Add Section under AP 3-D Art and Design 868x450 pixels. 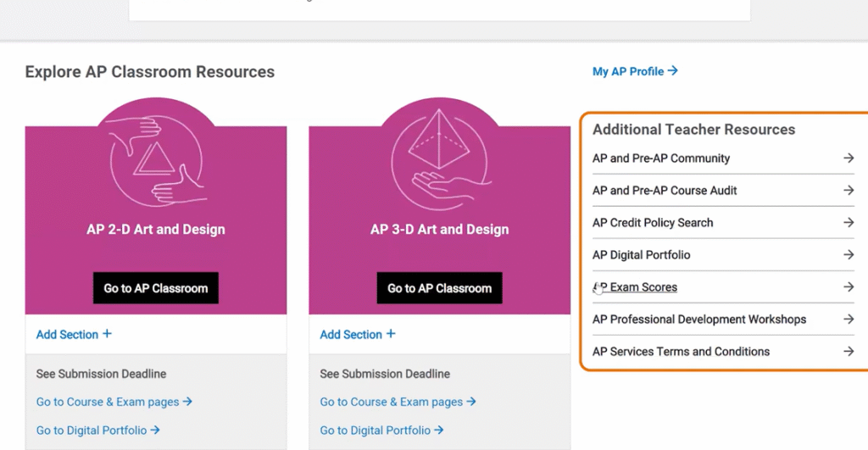click(x=358, y=335)
